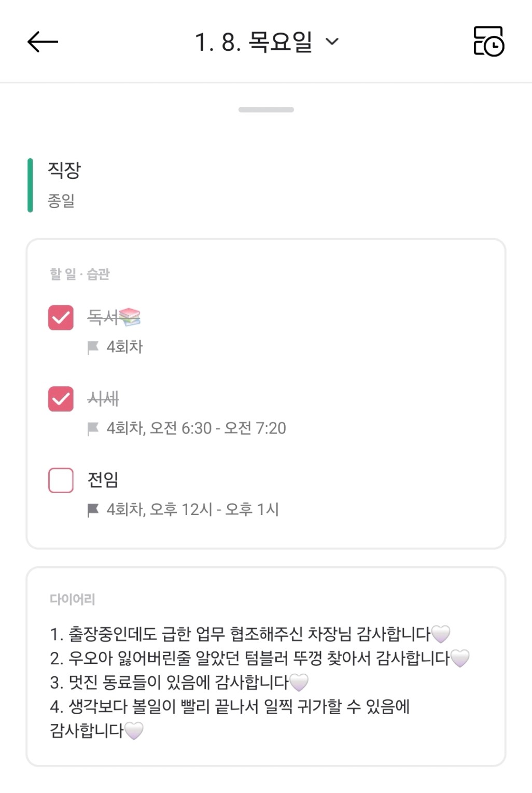This screenshot has height=793, width=532.
Task: Click the heart emoji ending diary line 3
Action: click(x=299, y=682)
